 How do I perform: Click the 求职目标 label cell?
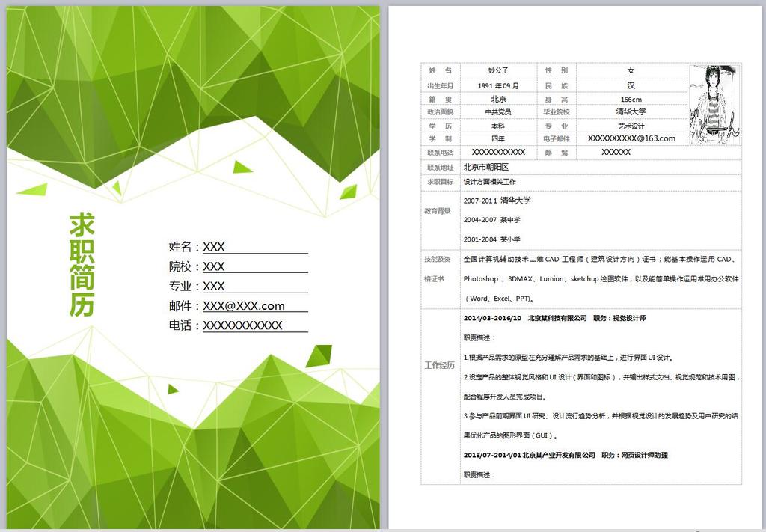[x=440, y=182]
